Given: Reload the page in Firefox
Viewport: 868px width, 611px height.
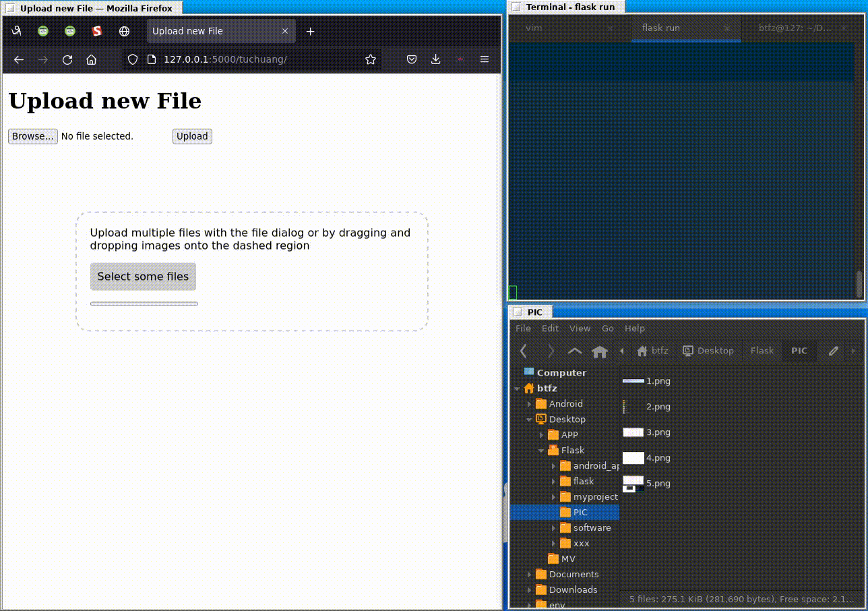Looking at the screenshot, I should [67, 59].
